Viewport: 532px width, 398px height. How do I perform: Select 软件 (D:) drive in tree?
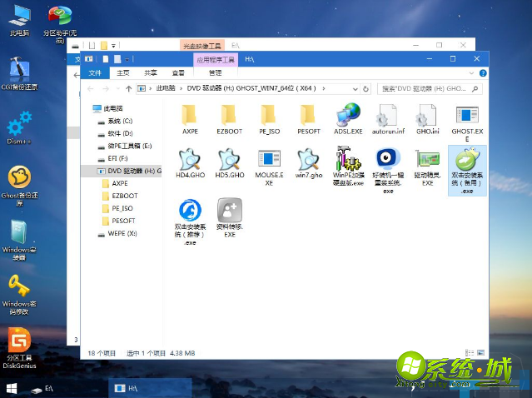pos(116,134)
